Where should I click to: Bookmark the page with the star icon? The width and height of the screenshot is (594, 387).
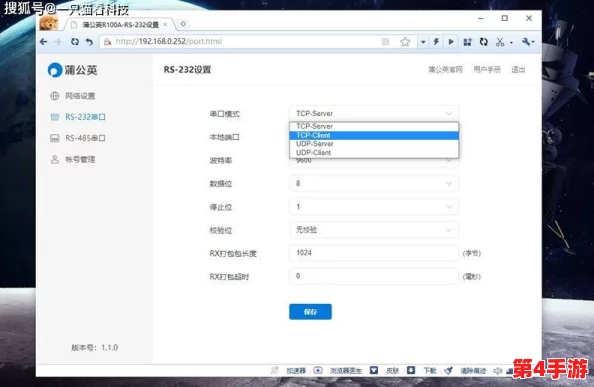coord(405,42)
